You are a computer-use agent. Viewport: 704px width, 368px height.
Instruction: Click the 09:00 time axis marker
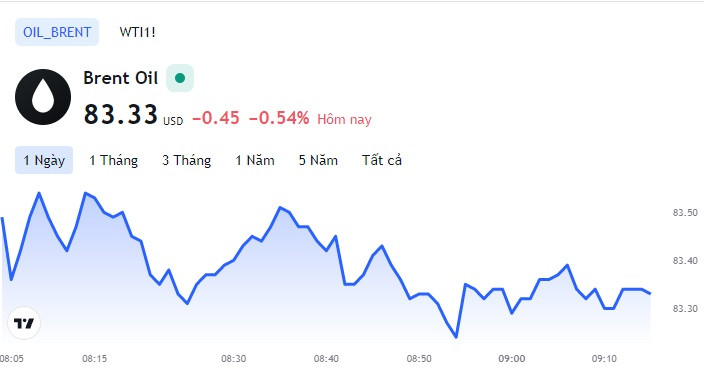[x=511, y=359]
